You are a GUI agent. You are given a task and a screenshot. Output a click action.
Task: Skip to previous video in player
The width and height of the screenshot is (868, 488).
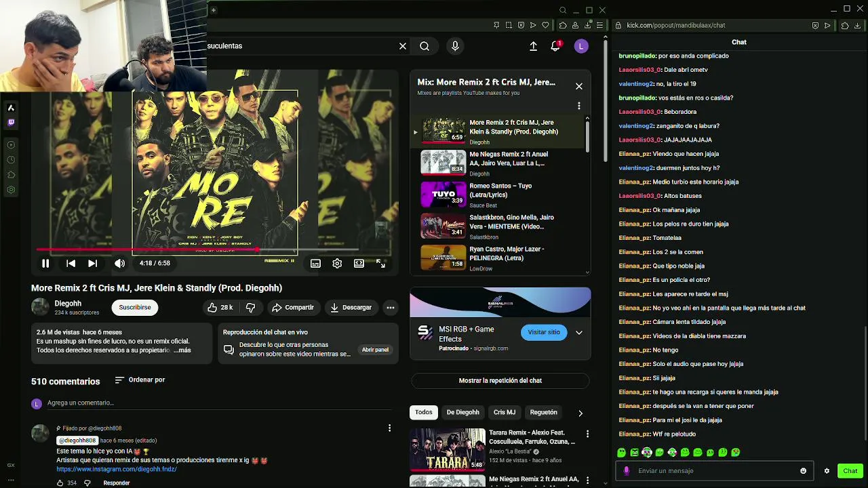point(71,263)
